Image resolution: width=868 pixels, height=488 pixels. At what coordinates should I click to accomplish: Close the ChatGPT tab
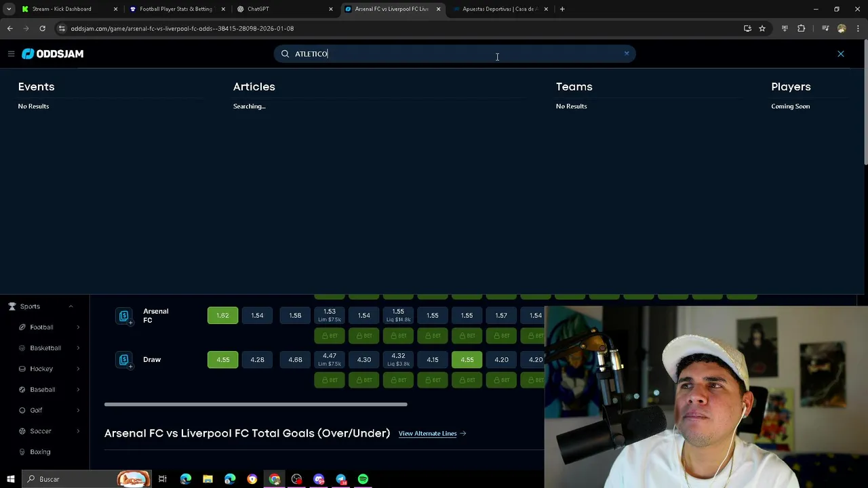click(x=331, y=9)
